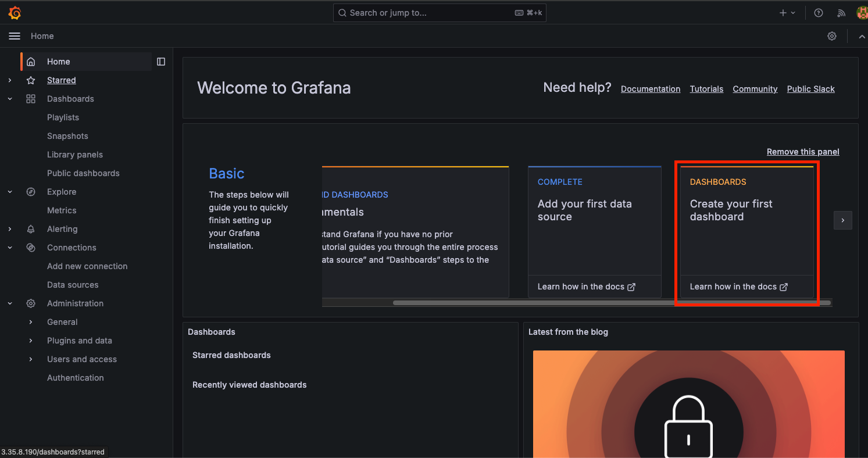Open the Documentation link

click(651, 89)
